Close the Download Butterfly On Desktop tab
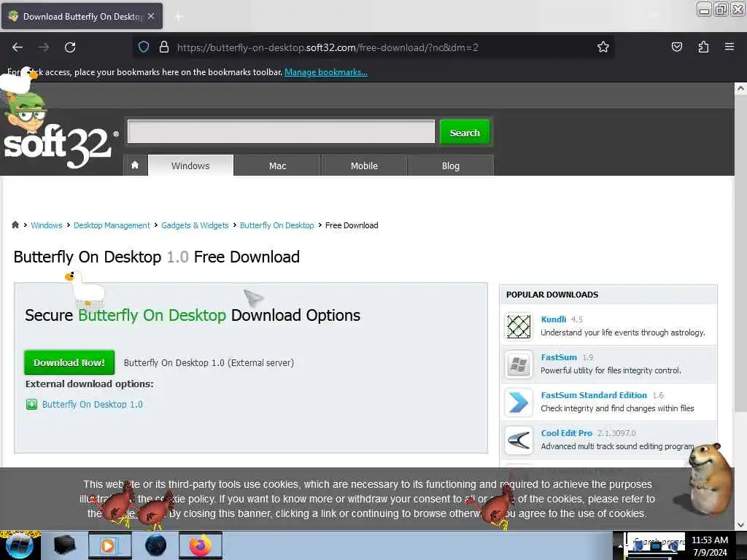 click(151, 16)
